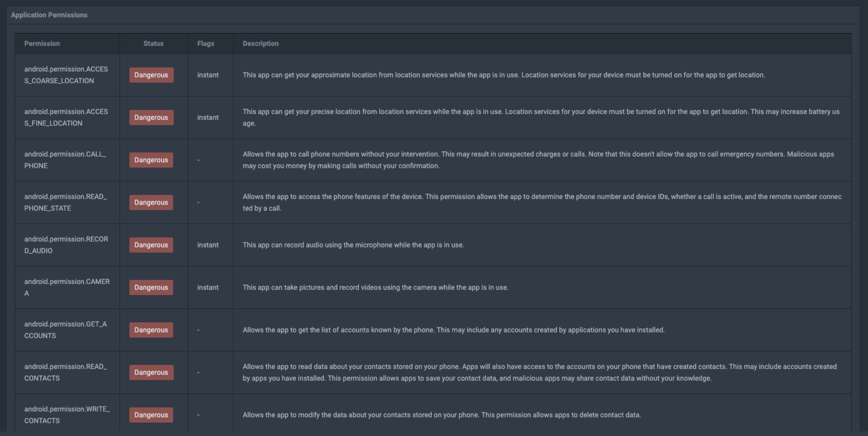Click the Application Permissions panel heading
This screenshot has width=868, height=436.
coord(49,15)
